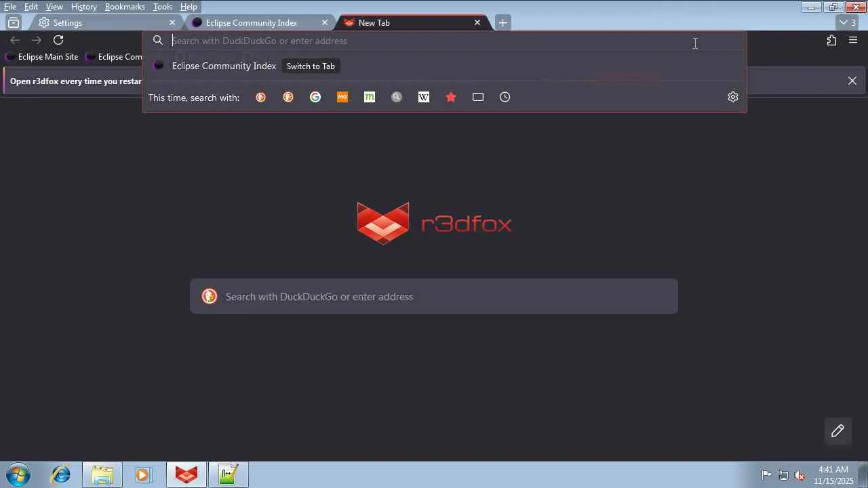Search in open tabs using the tab icon
This screenshot has height=488, width=868.
[x=478, y=97]
